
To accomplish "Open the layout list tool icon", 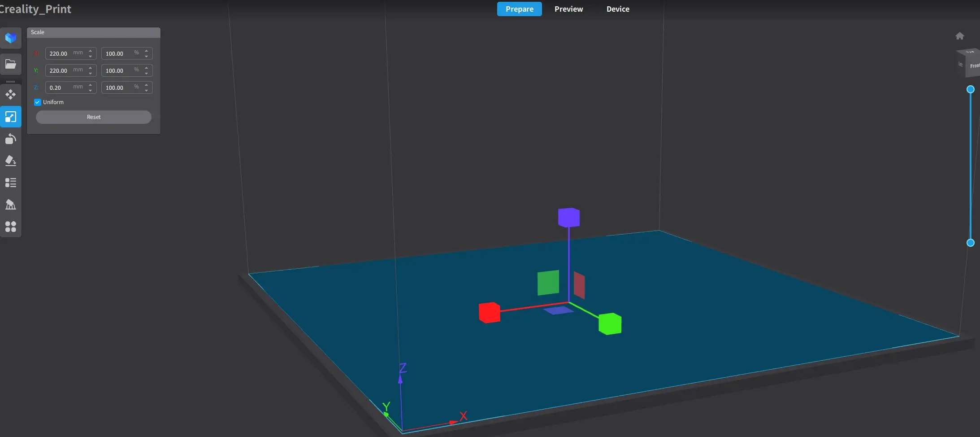I will 11,183.
